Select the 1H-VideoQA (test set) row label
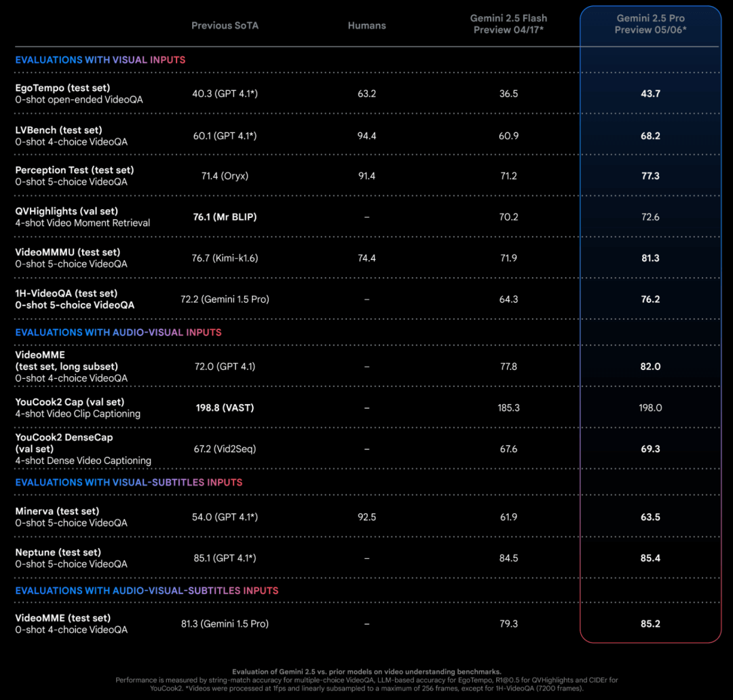 tap(67, 293)
